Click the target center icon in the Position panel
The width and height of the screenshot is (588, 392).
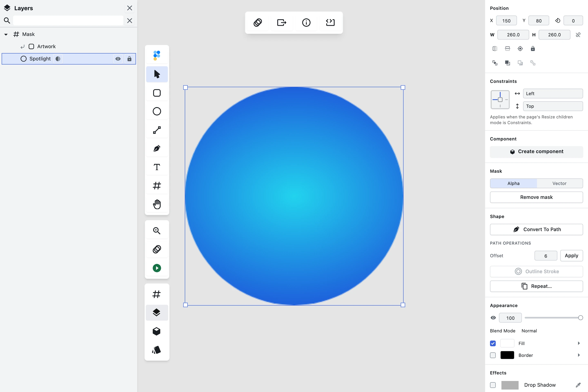coord(520,49)
